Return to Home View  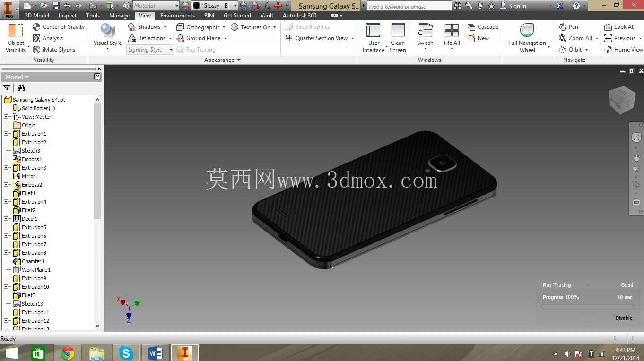coord(624,50)
